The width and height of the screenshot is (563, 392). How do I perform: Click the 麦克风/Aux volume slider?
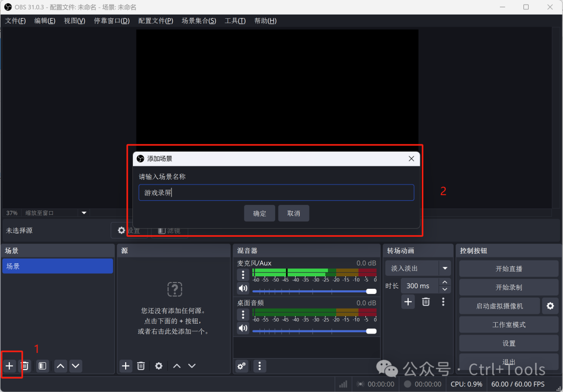point(313,291)
